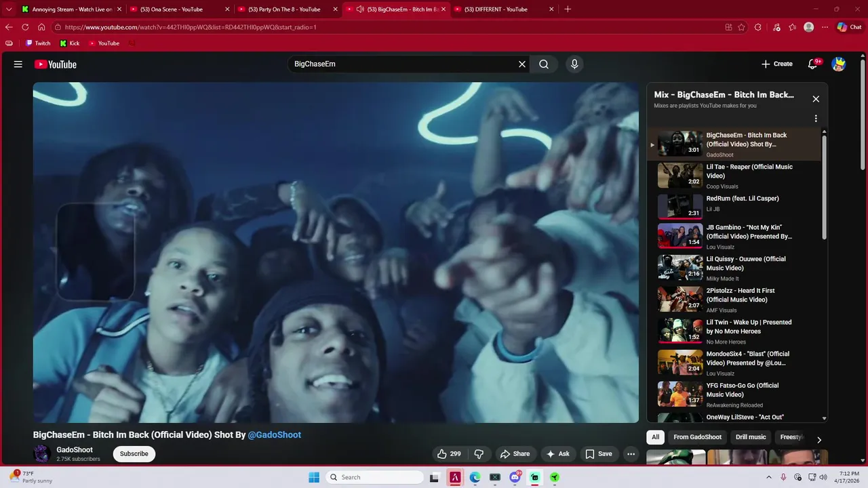
Task: Select the Drill music chip
Action: pyautogui.click(x=751, y=437)
